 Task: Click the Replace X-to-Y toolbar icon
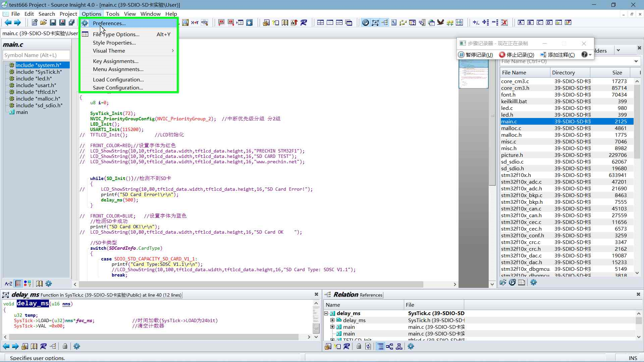tap(195, 22)
